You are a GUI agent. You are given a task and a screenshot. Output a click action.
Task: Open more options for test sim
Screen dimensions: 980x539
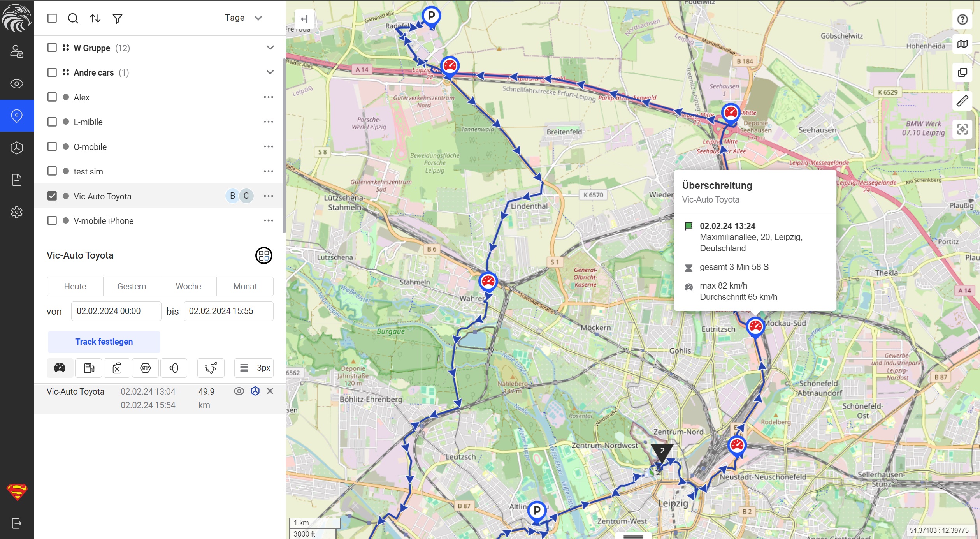[269, 171]
